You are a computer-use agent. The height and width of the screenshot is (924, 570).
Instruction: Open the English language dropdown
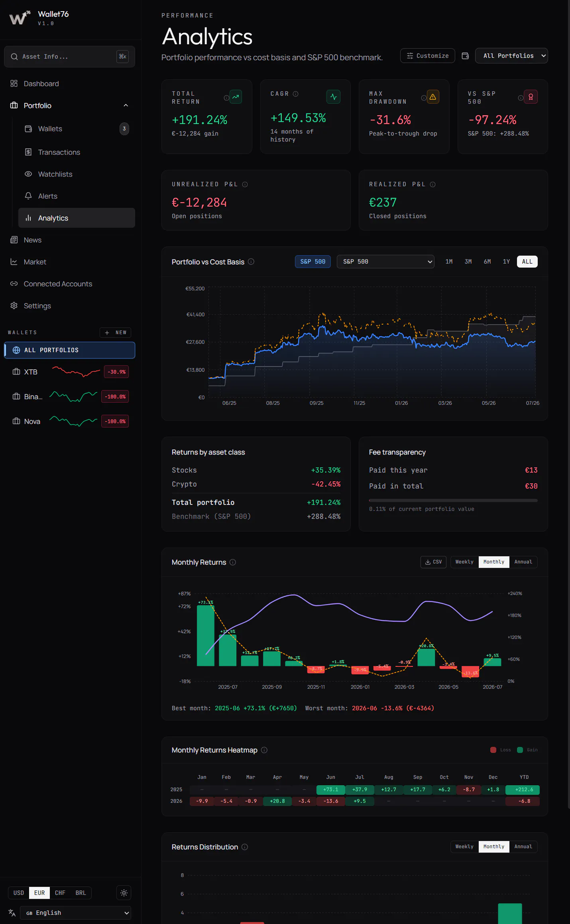point(75,913)
